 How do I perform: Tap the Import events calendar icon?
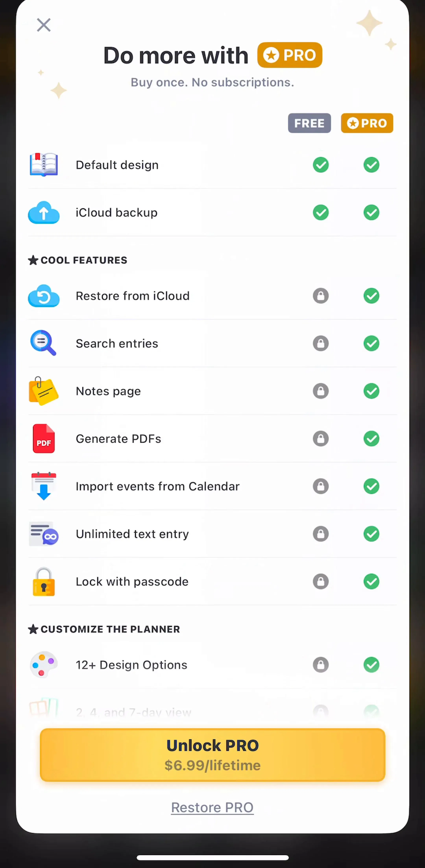[x=44, y=486]
